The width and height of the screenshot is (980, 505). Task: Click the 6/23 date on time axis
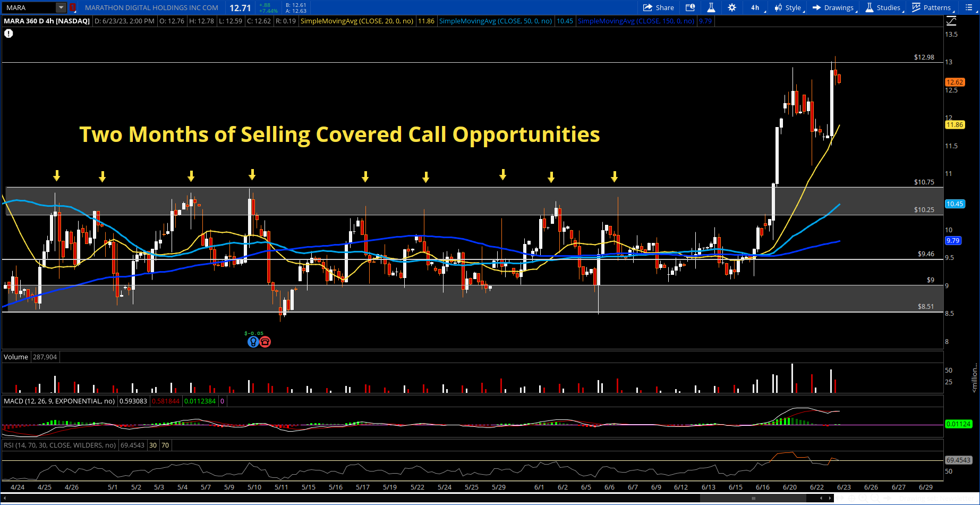844,487
